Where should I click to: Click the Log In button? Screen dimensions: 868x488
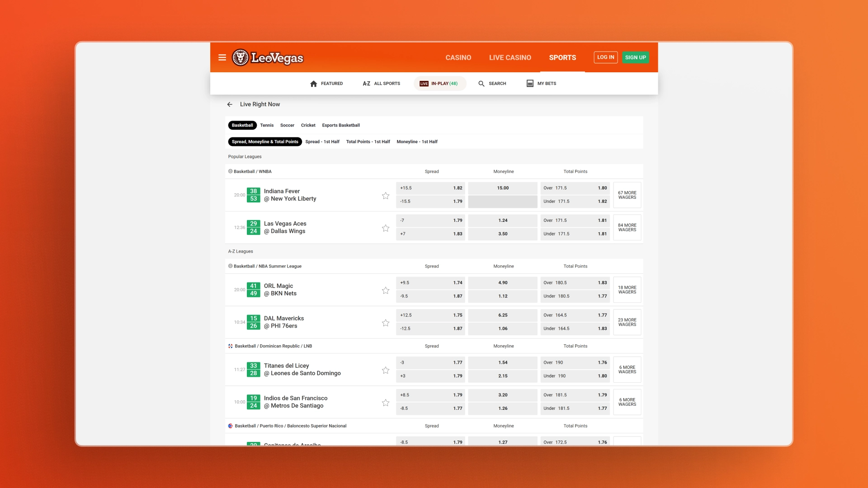pos(606,57)
